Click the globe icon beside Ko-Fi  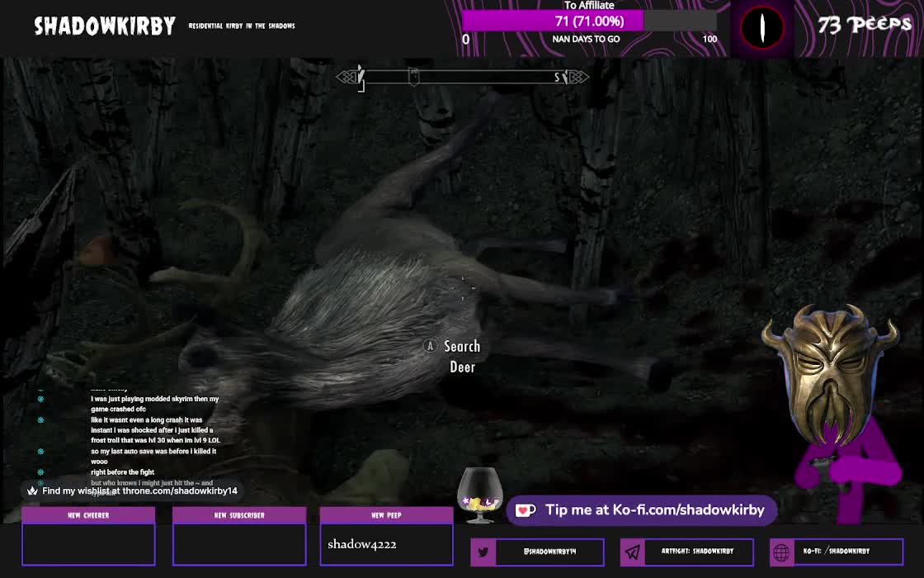[781, 552]
